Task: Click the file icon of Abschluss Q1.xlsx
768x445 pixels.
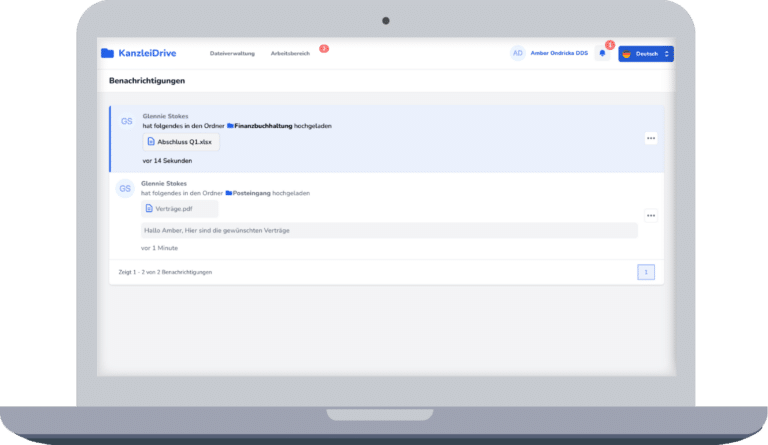Action: [151, 141]
